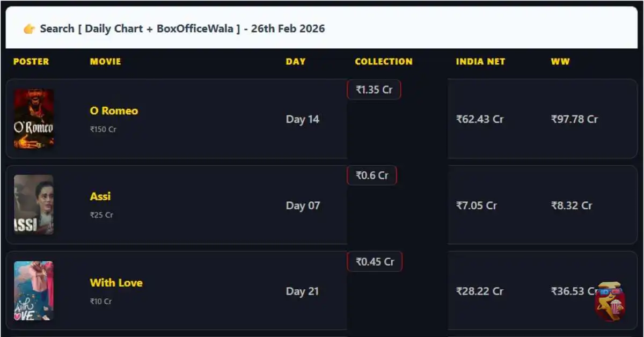Sort by the COLLECTION column header
Screen dimensions: 644x337
383,61
